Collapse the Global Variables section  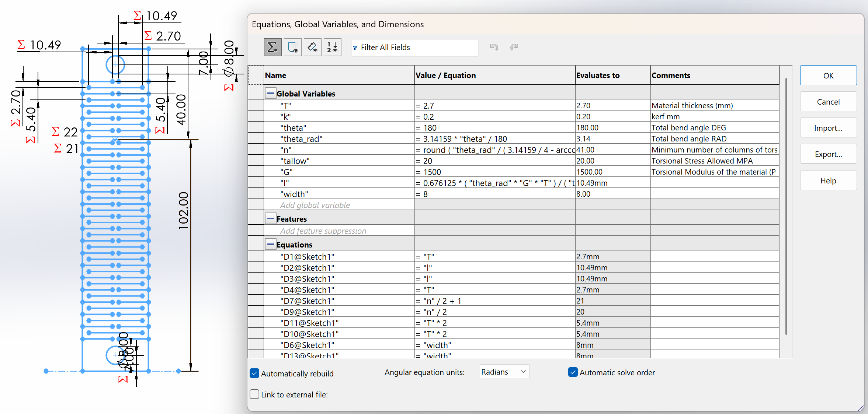[x=270, y=94]
